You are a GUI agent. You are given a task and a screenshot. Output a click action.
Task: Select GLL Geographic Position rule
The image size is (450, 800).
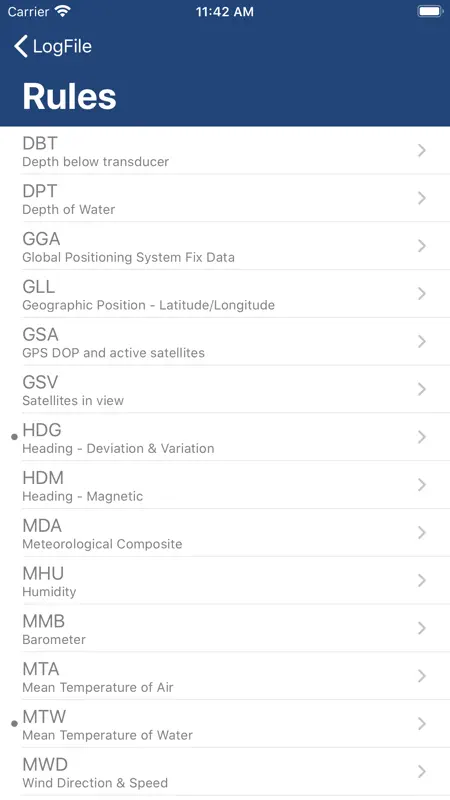coord(225,294)
